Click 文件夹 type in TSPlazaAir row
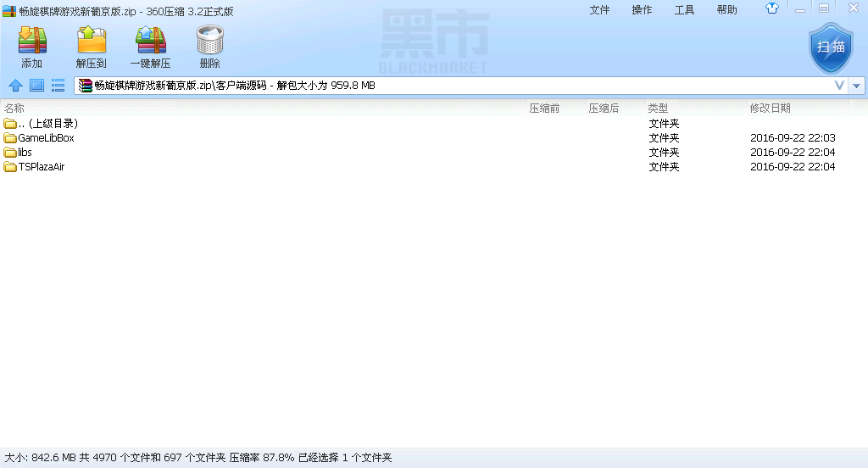Image resolution: width=868 pixels, height=468 pixels. [664, 167]
